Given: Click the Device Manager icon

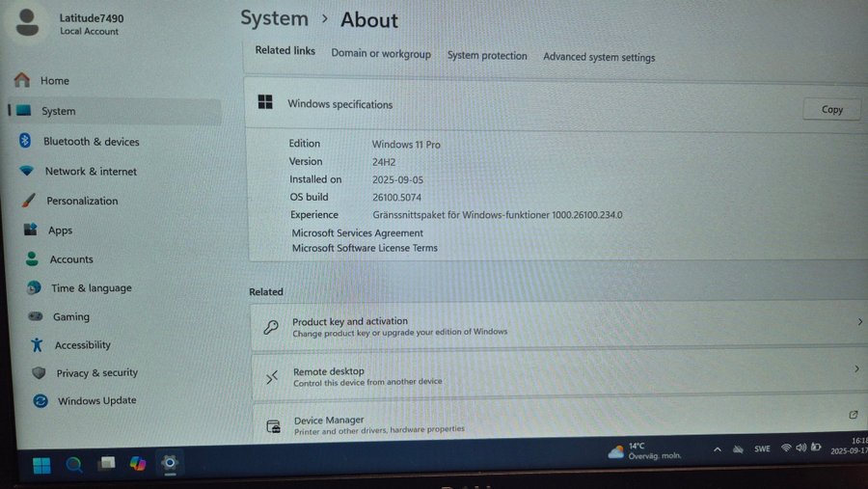Looking at the screenshot, I should [274, 426].
